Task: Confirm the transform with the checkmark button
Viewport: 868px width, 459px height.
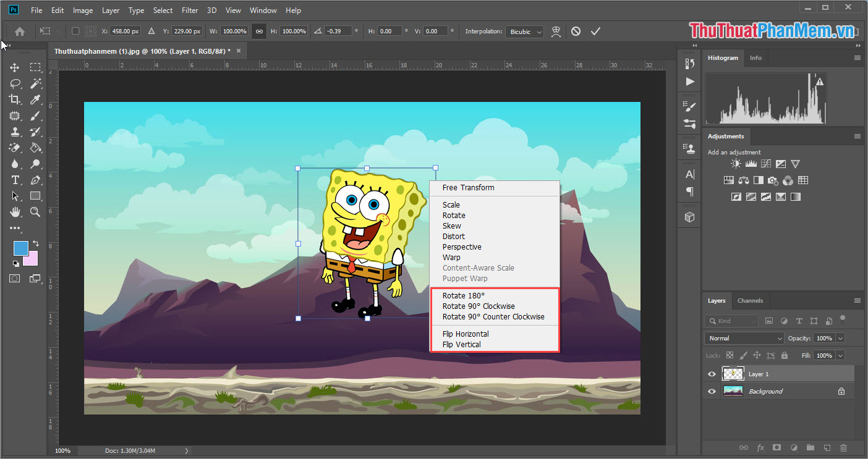Action: [x=595, y=31]
